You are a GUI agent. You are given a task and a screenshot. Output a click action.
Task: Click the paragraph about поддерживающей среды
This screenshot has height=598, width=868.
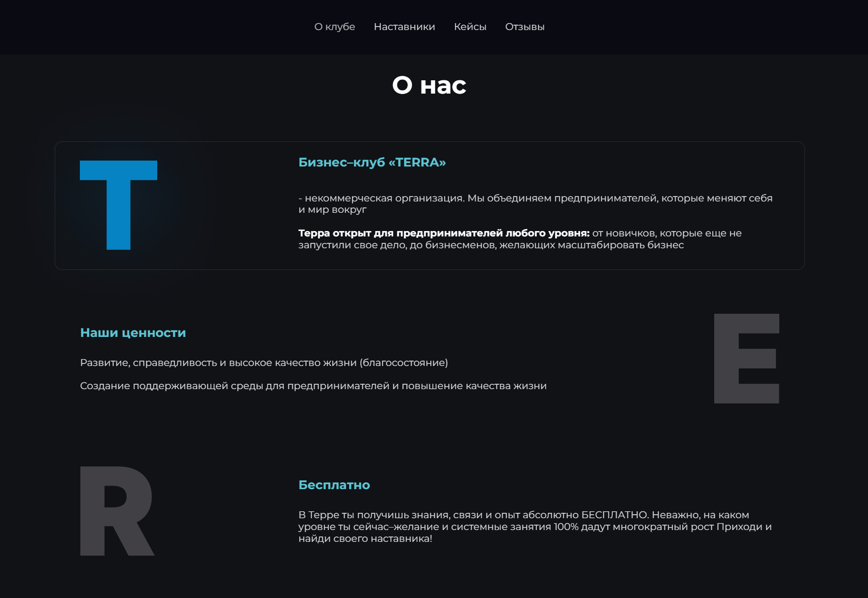(x=313, y=387)
